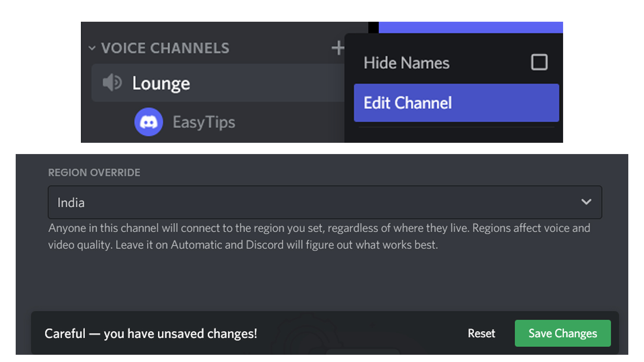
Task: Click the VOICE CHANNELS category heading
Action: coord(165,48)
